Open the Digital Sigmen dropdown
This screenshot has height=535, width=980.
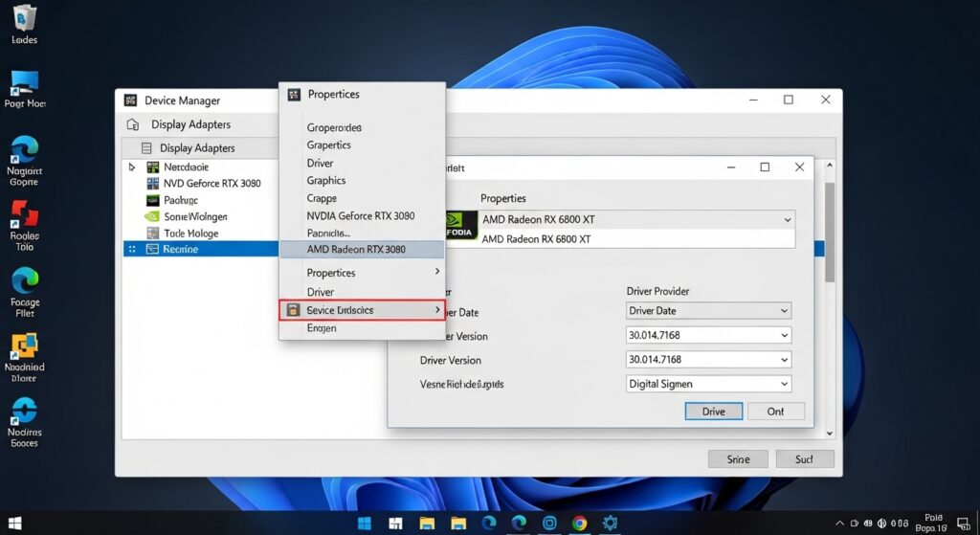[x=709, y=384]
